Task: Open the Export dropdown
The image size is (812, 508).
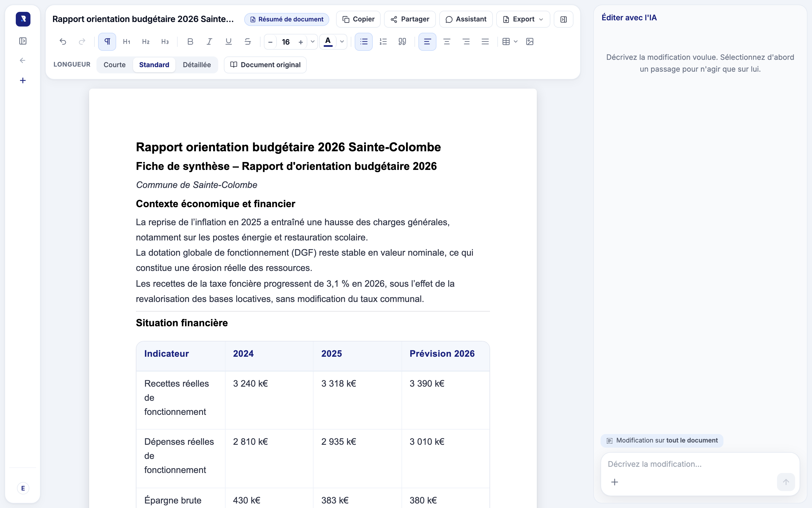Action: click(523, 19)
